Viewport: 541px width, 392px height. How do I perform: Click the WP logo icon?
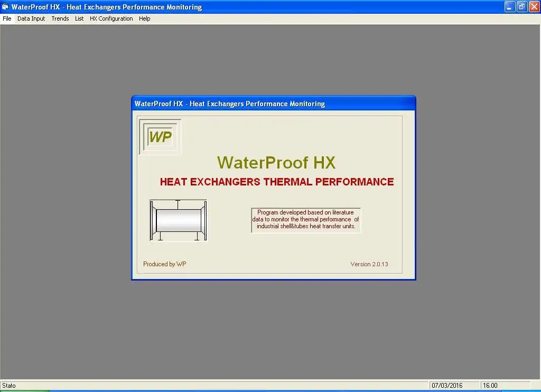pos(160,137)
